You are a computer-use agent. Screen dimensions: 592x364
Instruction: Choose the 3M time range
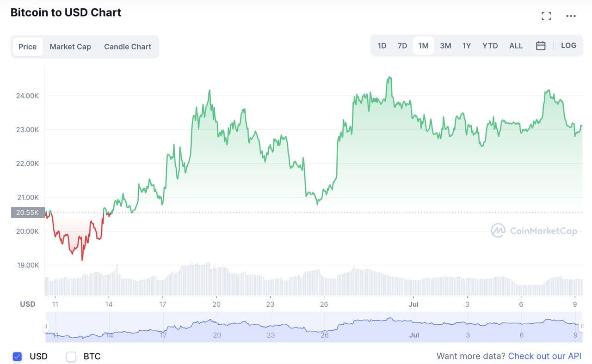click(x=445, y=46)
